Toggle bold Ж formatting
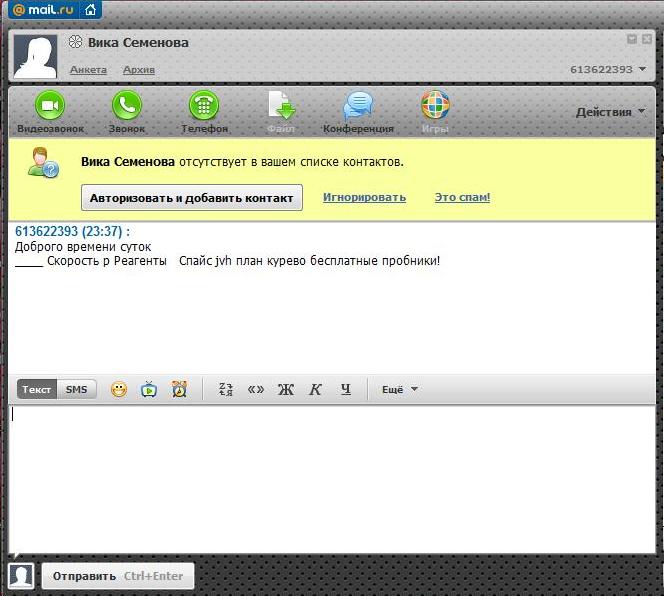 [285, 390]
